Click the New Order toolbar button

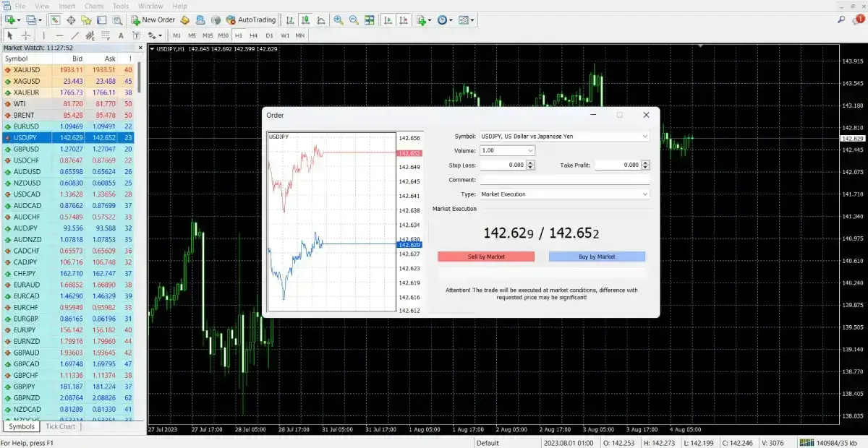[x=153, y=20]
